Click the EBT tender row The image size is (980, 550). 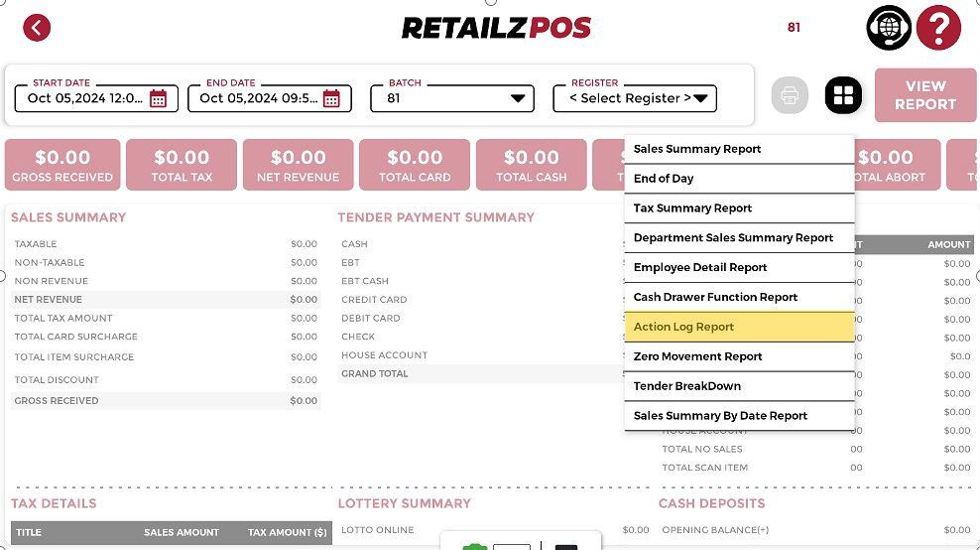(481, 263)
